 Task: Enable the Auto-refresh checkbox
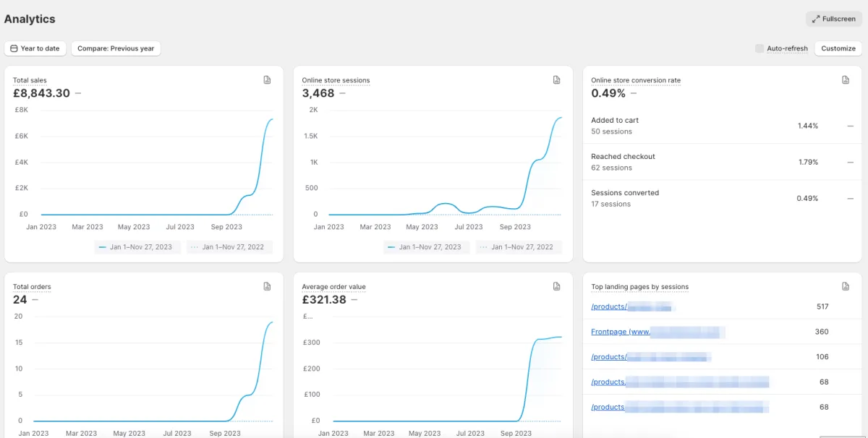[x=759, y=48]
